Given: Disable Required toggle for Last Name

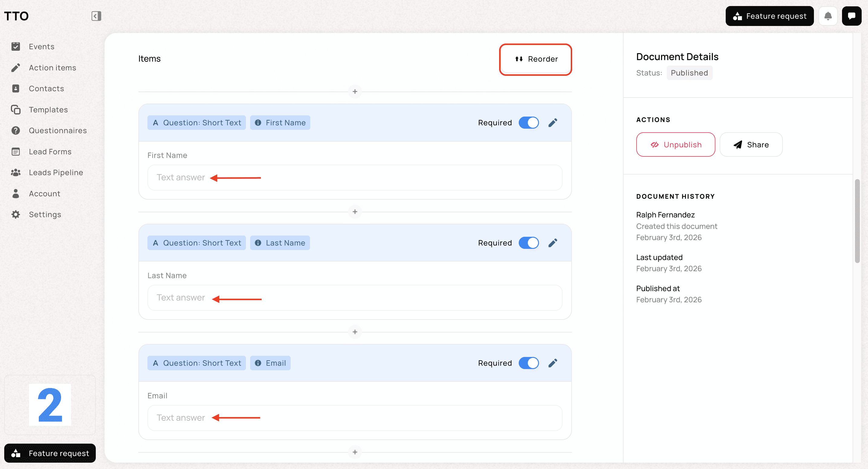Looking at the screenshot, I should 528,243.
